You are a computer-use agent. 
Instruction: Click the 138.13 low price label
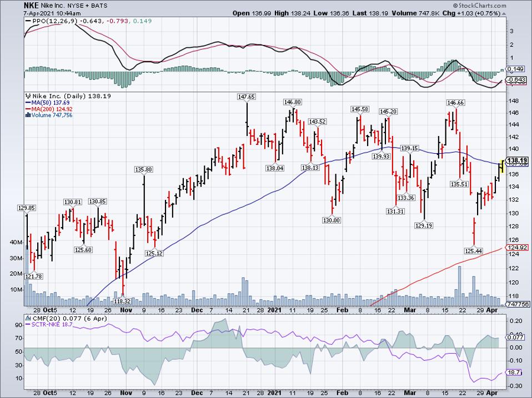click(x=310, y=168)
